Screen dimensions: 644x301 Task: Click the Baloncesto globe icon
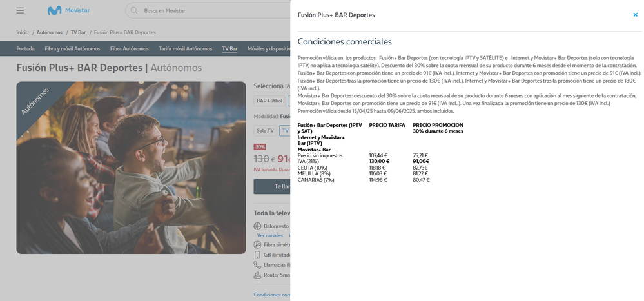[x=258, y=226]
